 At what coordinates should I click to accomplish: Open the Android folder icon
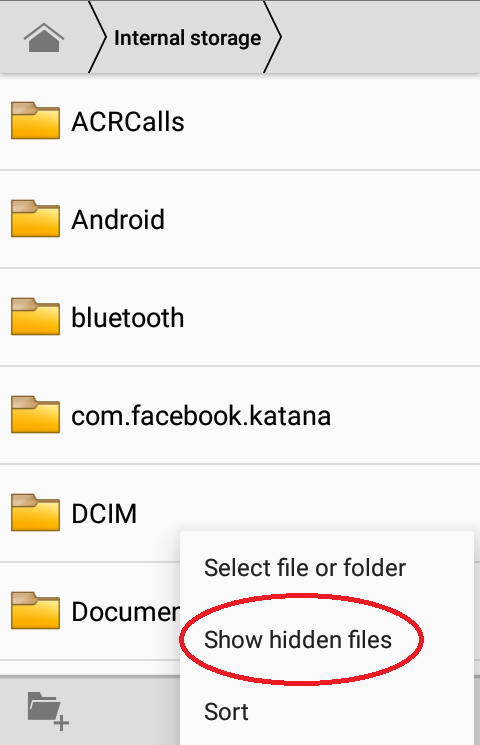35,219
